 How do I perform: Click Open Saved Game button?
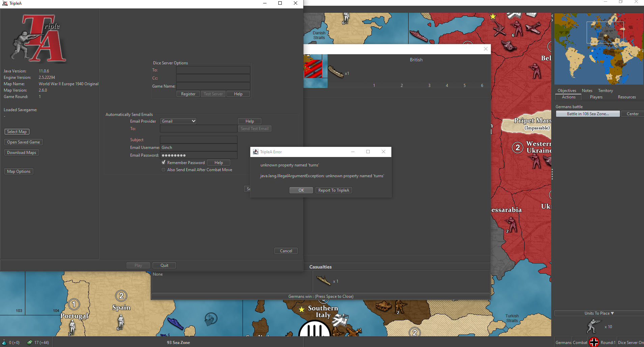tap(24, 142)
